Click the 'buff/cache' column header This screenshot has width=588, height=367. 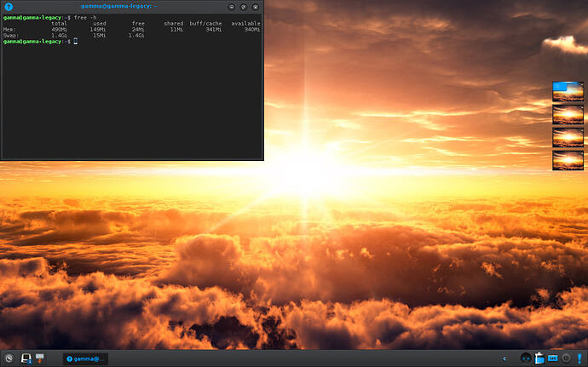pyautogui.click(x=205, y=23)
